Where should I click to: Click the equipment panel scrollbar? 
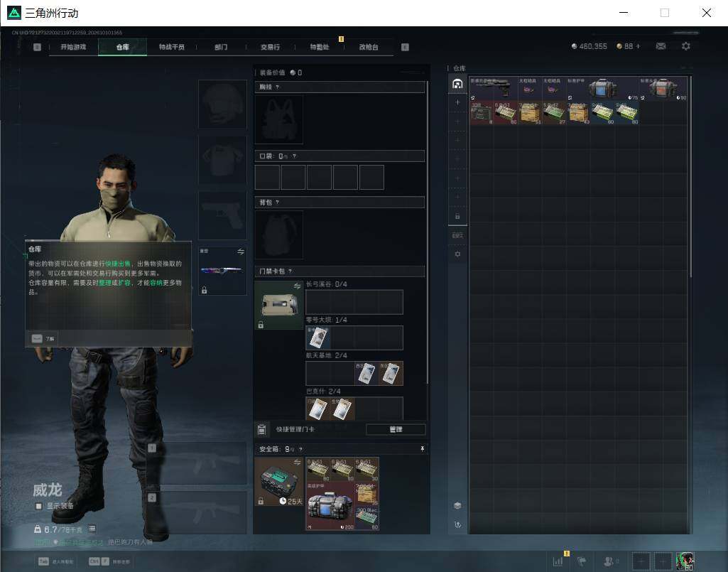coord(427,232)
